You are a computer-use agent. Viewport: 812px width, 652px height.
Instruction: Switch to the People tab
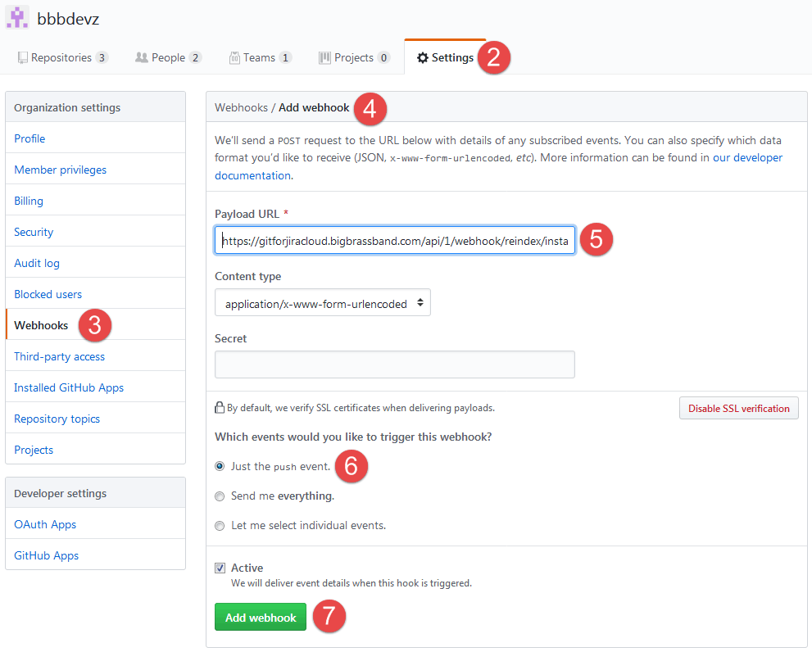pos(168,57)
